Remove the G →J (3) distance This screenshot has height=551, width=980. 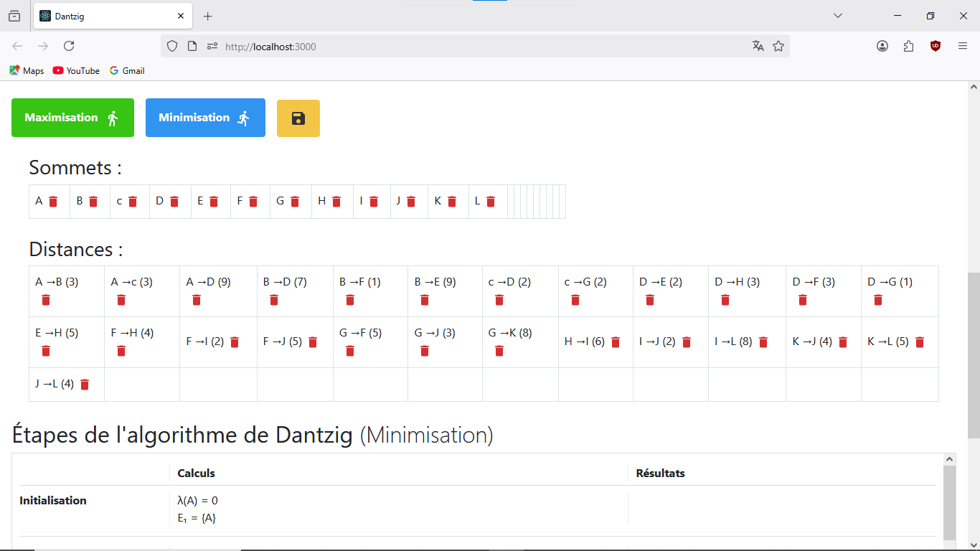tap(425, 351)
